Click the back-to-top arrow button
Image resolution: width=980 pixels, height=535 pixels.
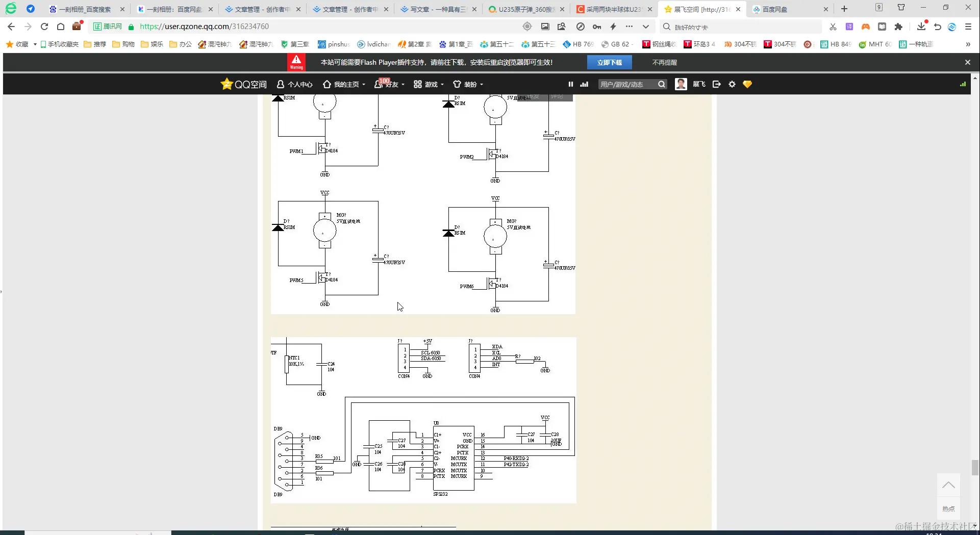tap(948, 485)
